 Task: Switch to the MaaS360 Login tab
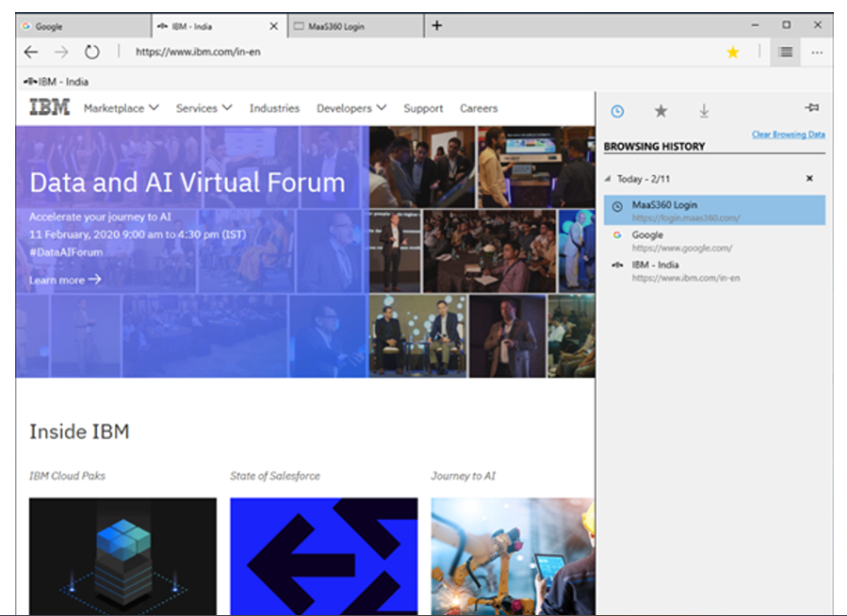(x=356, y=26)
